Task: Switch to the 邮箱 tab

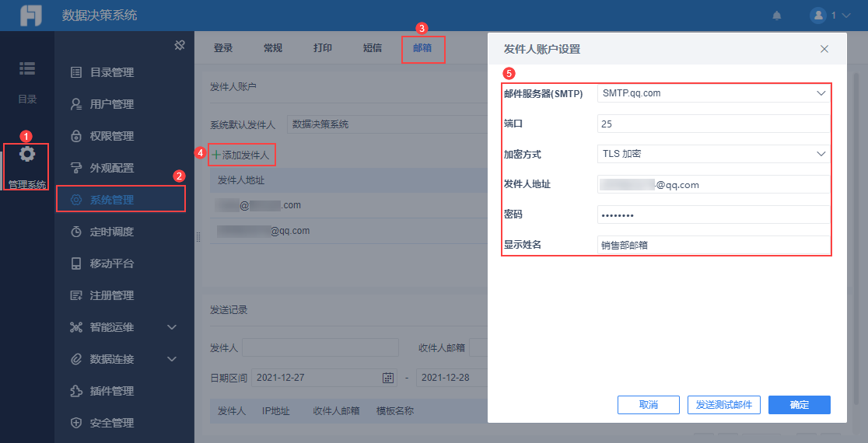Action: 422,47
